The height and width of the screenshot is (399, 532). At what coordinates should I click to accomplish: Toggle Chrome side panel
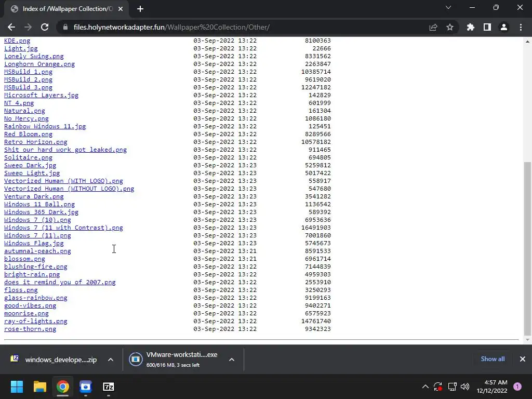tap(487, 27)
